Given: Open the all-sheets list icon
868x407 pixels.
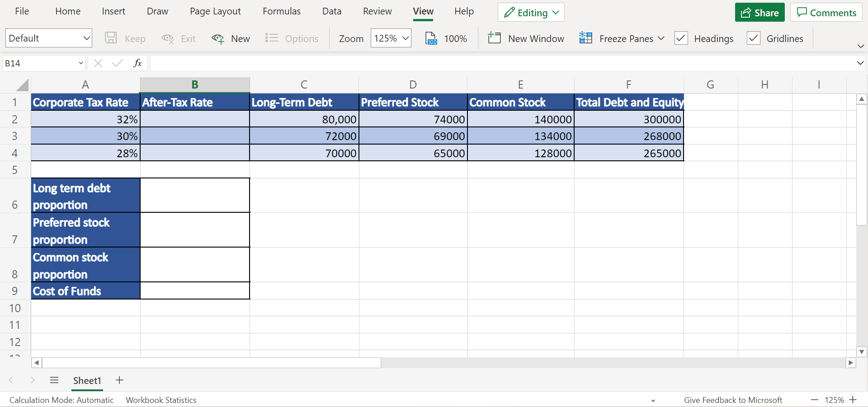Looking at the screenshot, I should (54, 380).
